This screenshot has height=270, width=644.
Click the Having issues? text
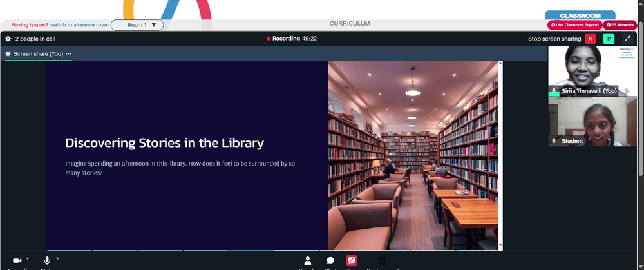pos(30,25)
